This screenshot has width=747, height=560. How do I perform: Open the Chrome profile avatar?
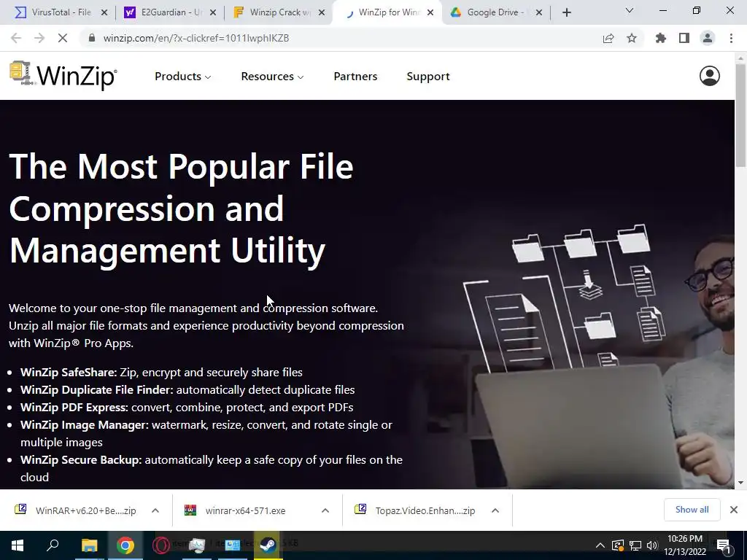708,38
